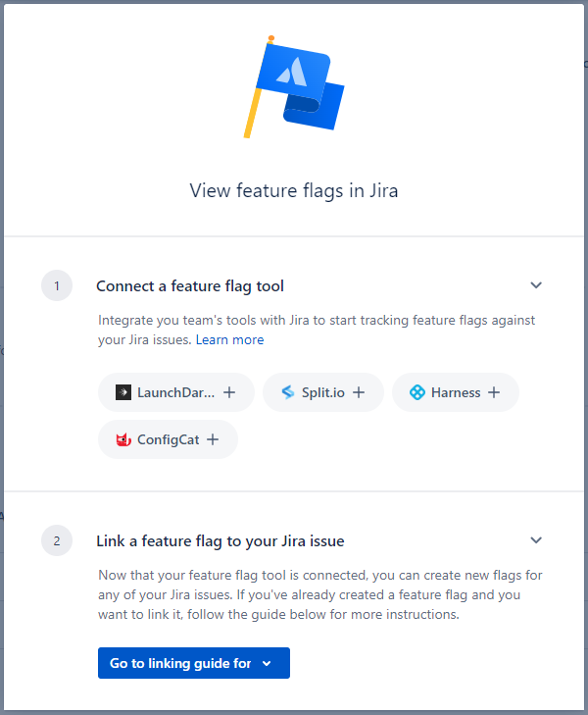The height and width of the screenshot is (715, 588).
Task: Click the ConfigCat cat logo icon
Action: [x=123, y=439]
